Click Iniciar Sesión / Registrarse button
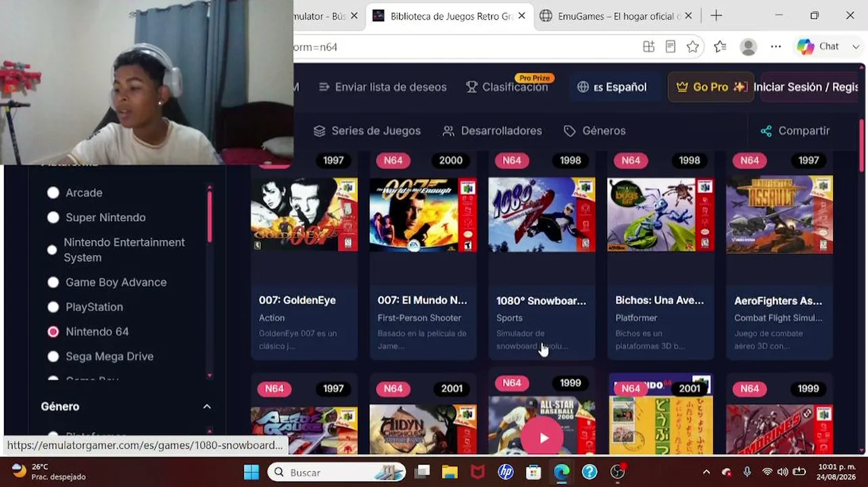 pyautogui.click(x=810, y=87)
